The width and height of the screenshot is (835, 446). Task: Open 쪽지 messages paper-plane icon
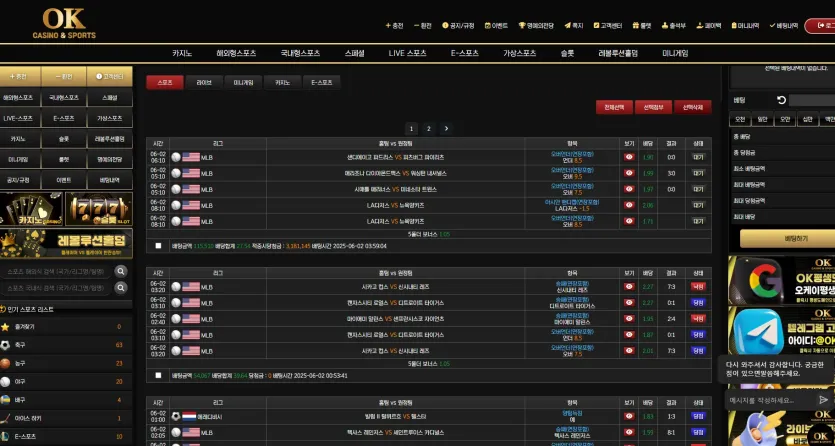pos(574,26)
